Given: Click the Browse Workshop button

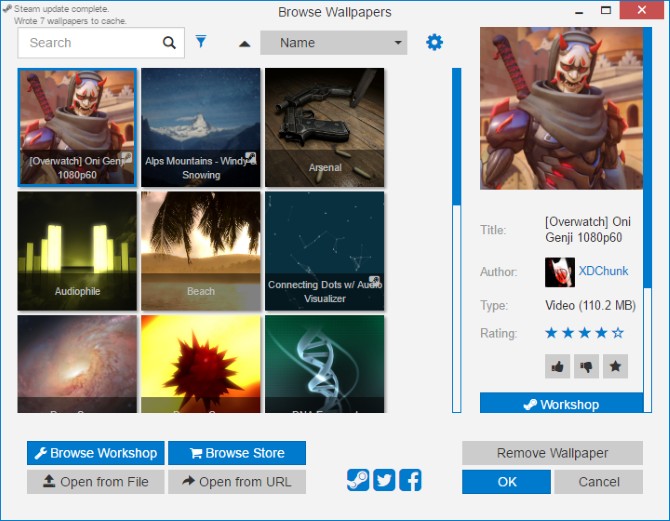Looking at the screenshot, I should point(95,453).
